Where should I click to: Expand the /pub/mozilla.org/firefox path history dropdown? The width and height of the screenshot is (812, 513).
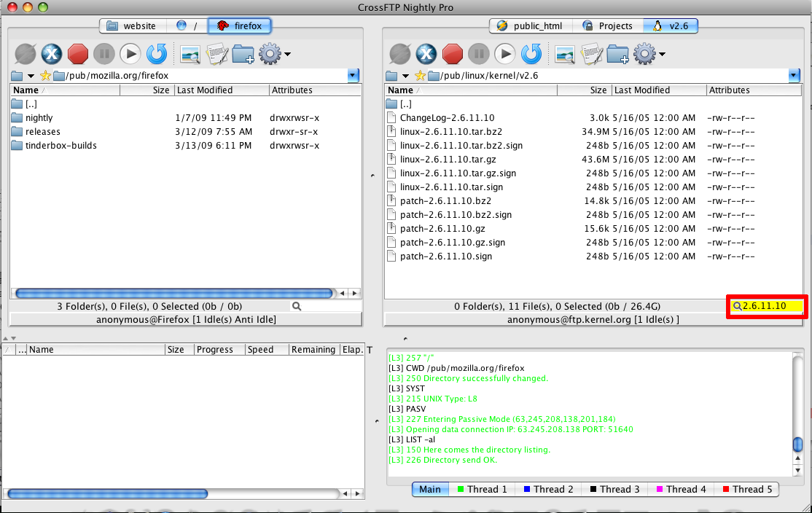(354, 76)
